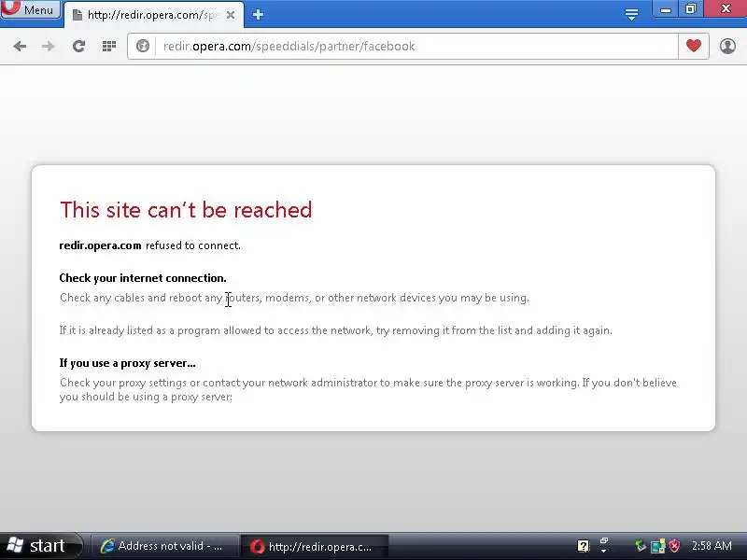
Task: Select the redir.opera.com browser tab
Action: tap(153, 15)
